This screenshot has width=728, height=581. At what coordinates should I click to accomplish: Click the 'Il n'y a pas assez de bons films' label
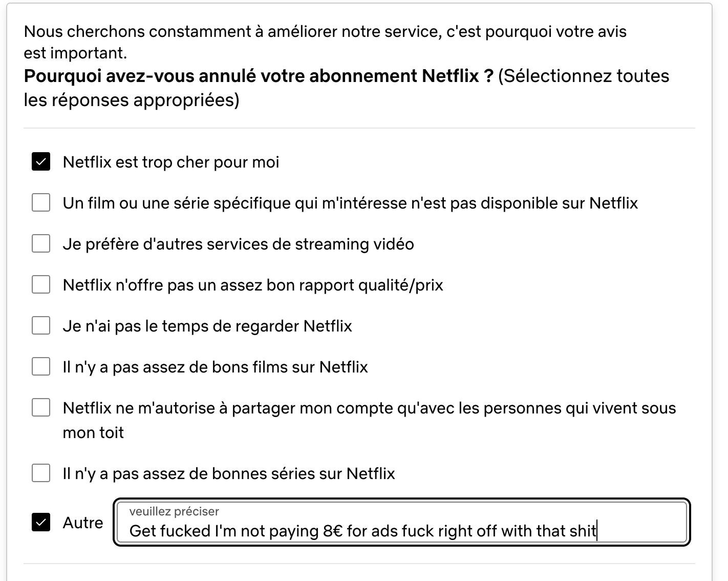215,367
